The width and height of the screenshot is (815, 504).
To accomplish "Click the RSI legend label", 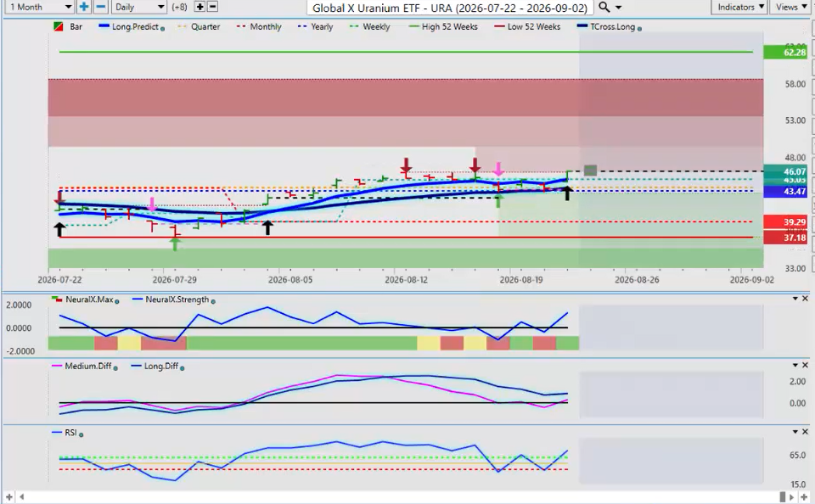I will tap(70, 432).
